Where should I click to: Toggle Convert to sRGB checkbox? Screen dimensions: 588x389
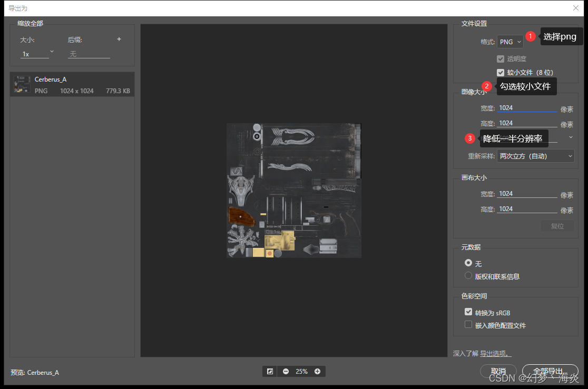pyautogui.click(x=468, y=312)
